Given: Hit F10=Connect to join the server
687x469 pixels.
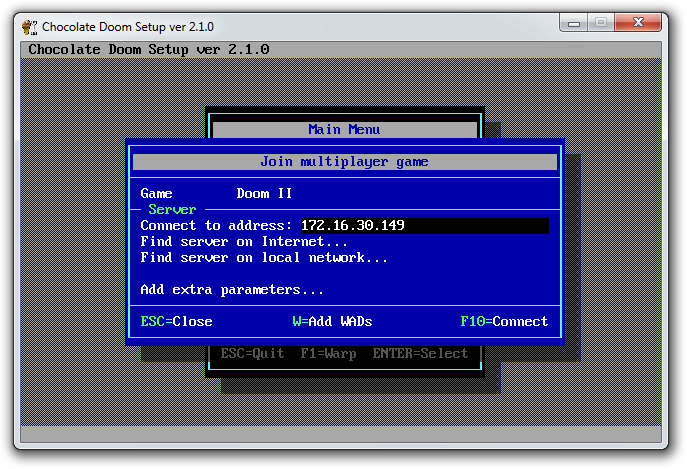Looking at the screenshot, I should click(x=504, y=321).
